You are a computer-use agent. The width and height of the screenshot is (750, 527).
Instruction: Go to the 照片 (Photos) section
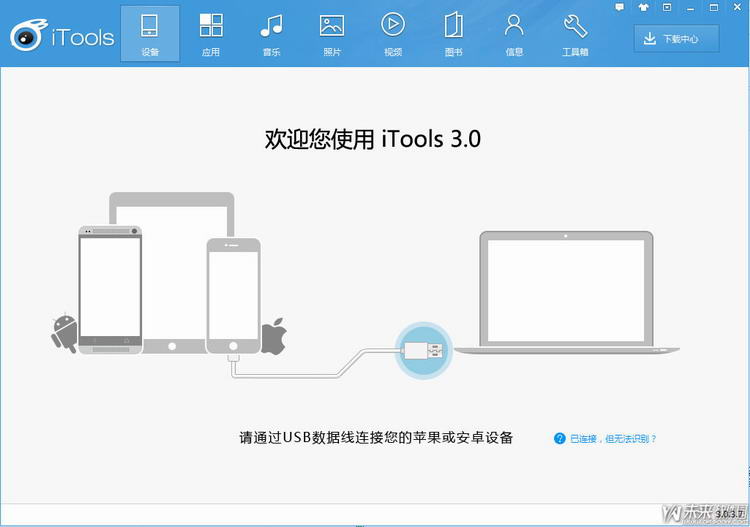(x=332, y=34)
